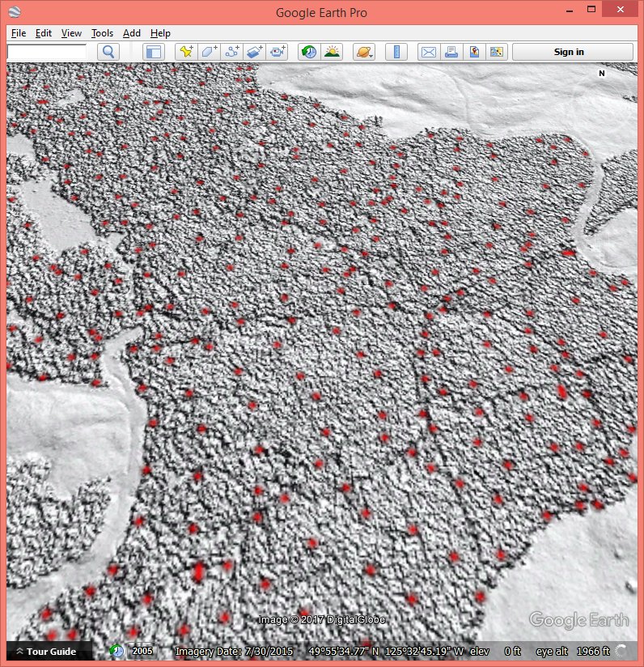This screenshot has height=667, width=644.
Task: Add a placemark with the pushpin icon
Action: [186, 52]
